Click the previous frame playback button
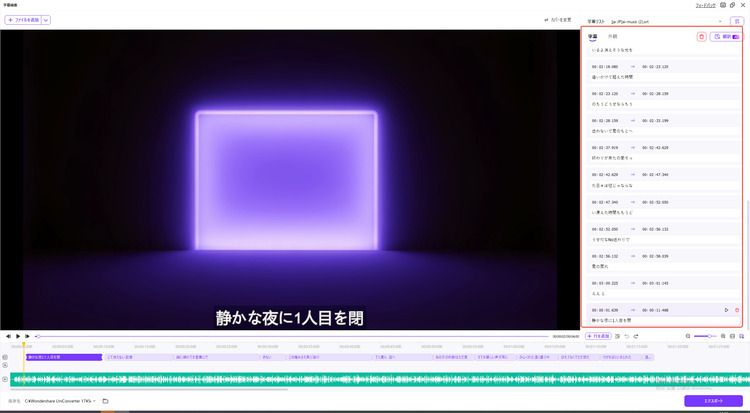 [x=8, y=336]
